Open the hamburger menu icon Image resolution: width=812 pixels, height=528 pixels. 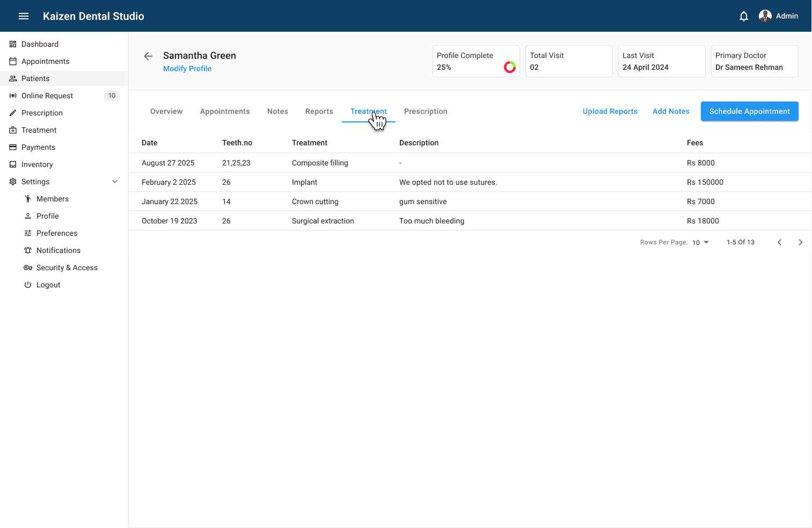click(x=24, y=16)
